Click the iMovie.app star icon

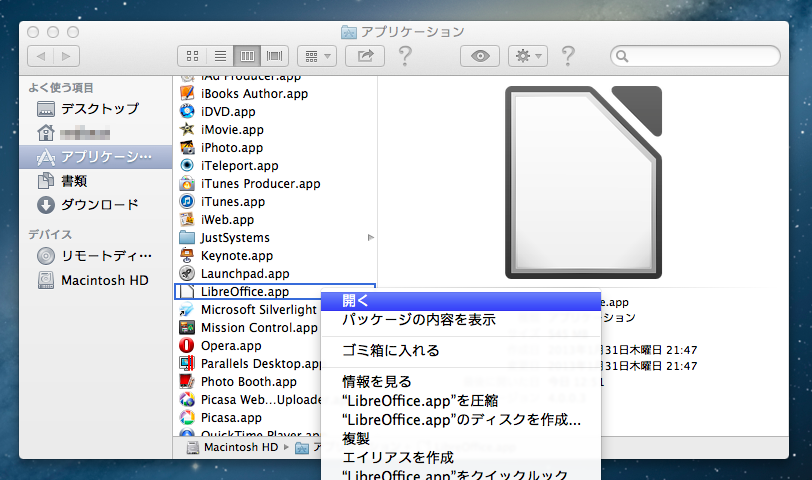pos(187,129)
